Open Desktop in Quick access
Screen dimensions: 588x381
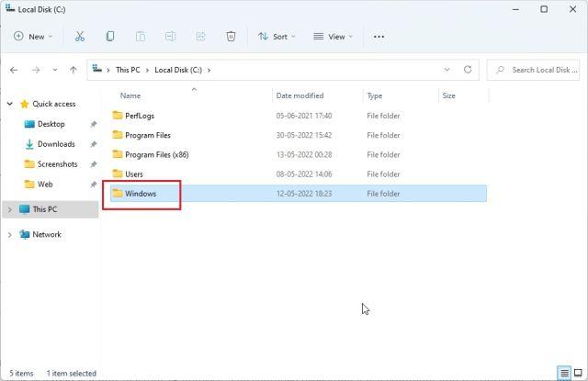pos(51,124)
